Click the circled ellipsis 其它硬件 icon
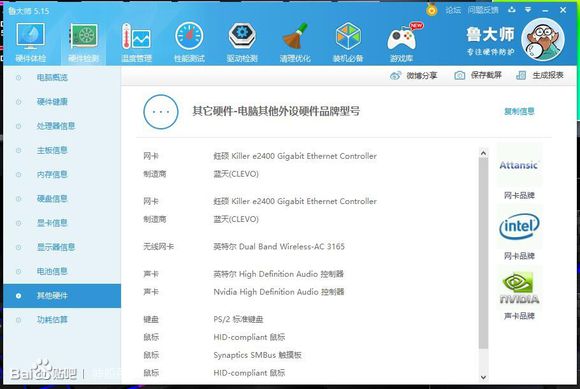The image size is (580, 389). (161, 112)
